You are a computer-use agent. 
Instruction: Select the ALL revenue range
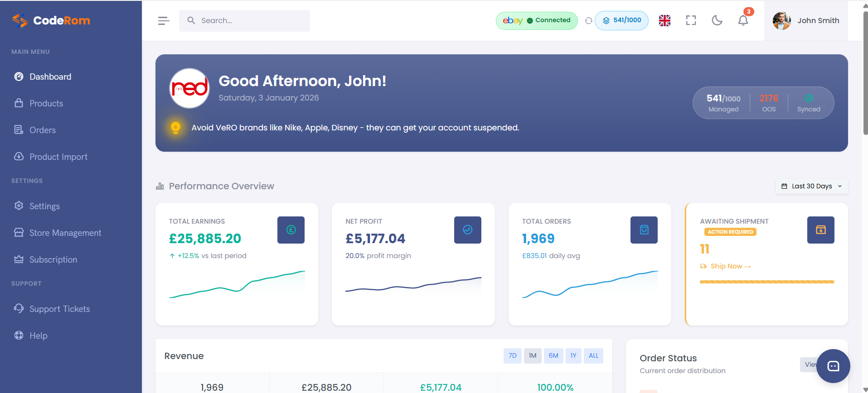(x=593, y=356)
